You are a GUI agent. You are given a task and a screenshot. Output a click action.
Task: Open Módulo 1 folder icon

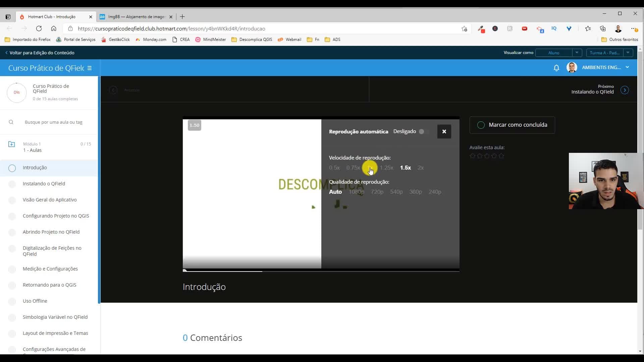coord(11,144)
